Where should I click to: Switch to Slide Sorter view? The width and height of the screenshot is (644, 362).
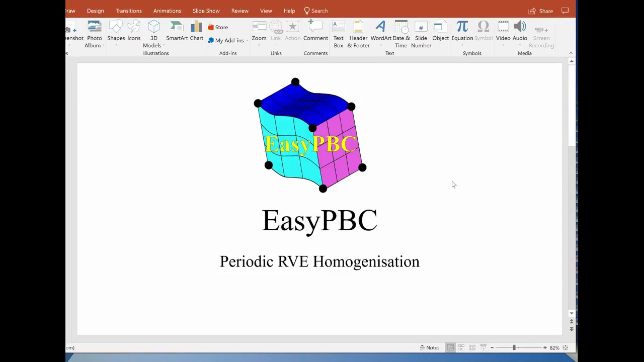coord(461,347)
